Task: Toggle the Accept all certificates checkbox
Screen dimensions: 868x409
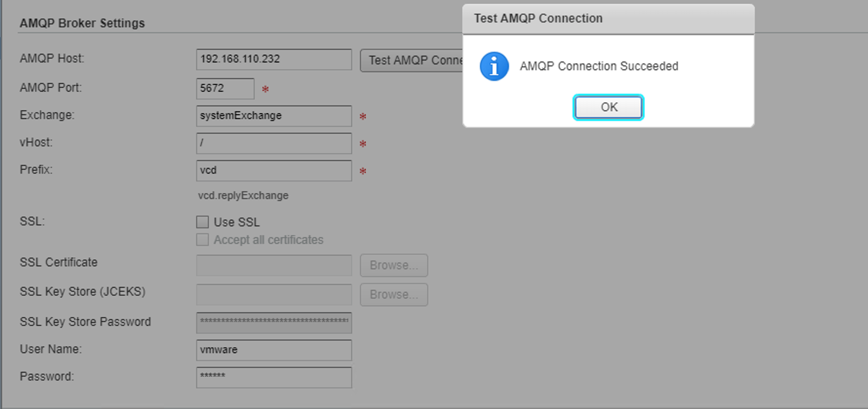Action: (202, 240)
